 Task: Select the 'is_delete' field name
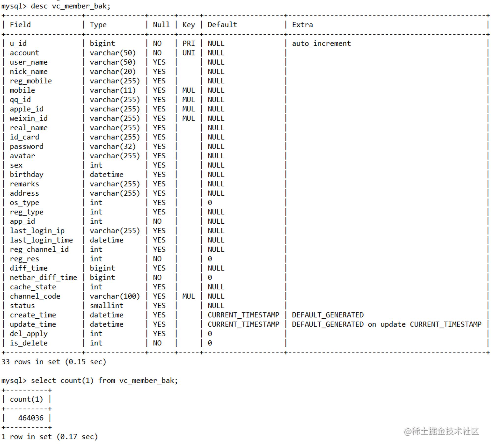29,343
